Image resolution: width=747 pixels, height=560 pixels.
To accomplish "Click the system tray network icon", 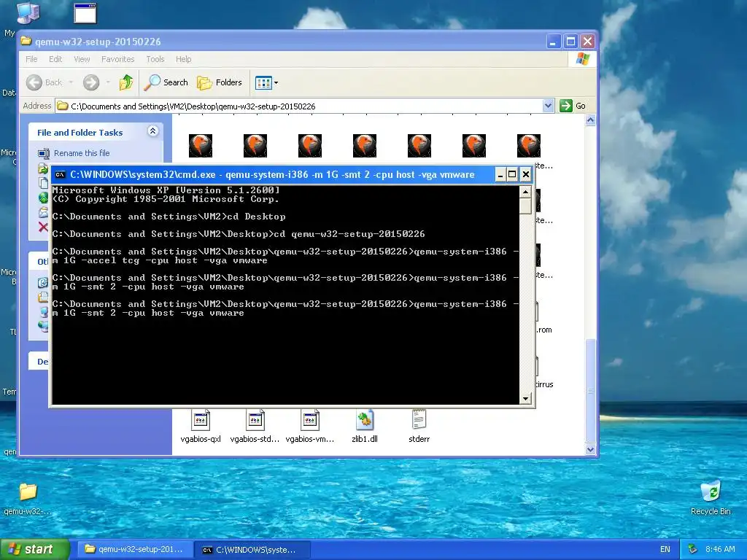I will [x=693, y=550].
